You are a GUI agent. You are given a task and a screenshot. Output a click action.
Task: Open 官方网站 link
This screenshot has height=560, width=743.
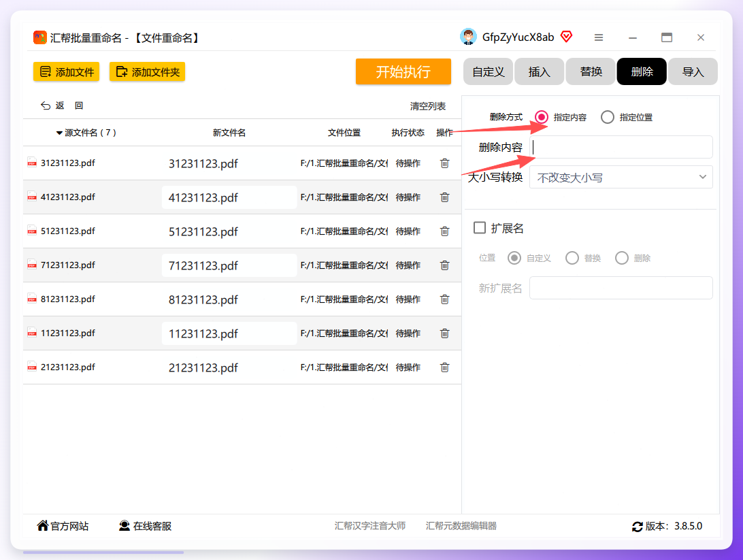[x=63, y=526]
